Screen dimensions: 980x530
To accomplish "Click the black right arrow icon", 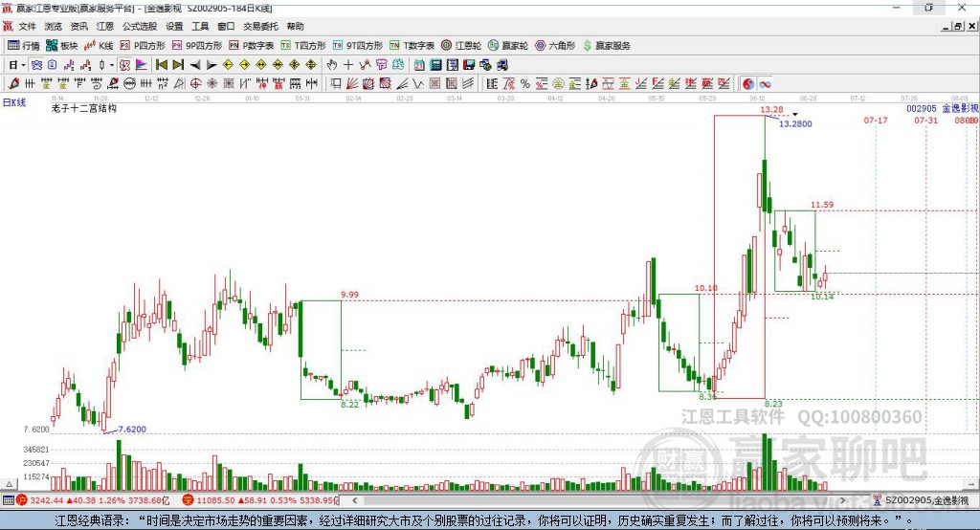I will coord(212,65).
